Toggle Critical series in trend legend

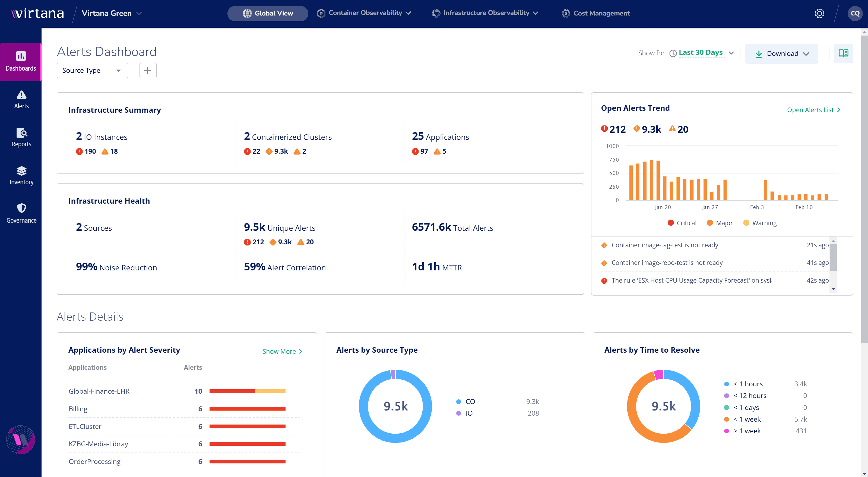coord(682,223)
